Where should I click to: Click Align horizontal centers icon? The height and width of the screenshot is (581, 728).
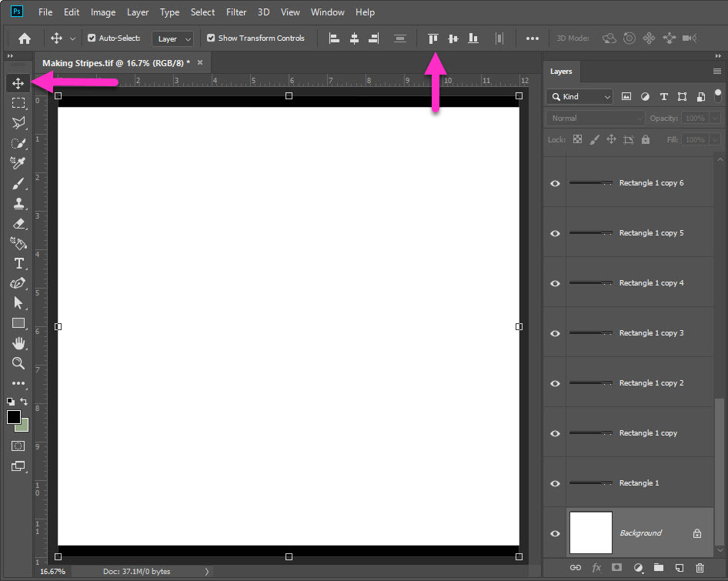tap(354, 38)
